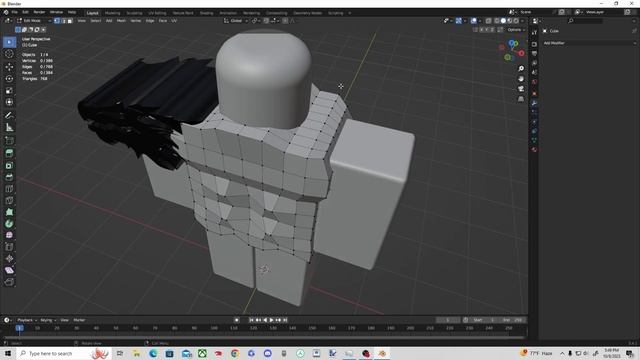The width and height of the screenshot is (640, 360).
Task: Open the Render menu
Action: (39, 12)
